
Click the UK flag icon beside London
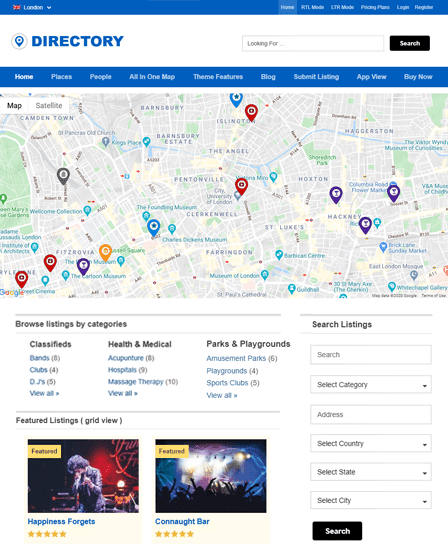16,7
